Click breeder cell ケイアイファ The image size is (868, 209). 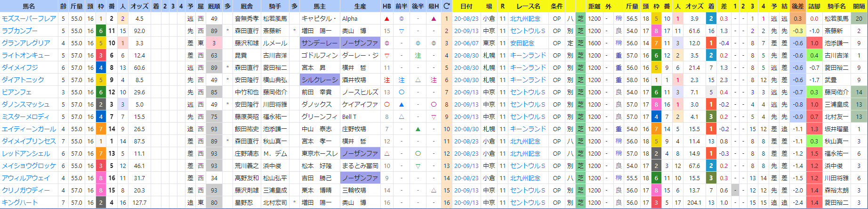[x=360, y=105]
